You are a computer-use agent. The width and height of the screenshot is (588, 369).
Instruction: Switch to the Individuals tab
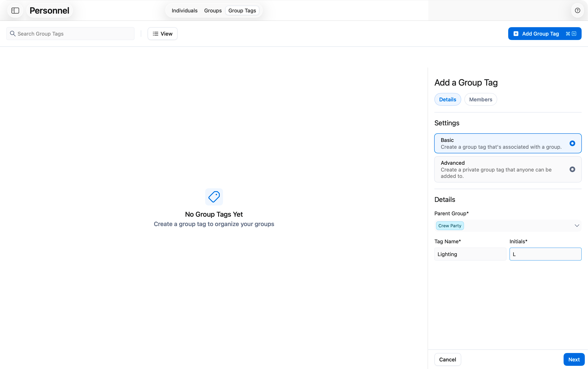pyautogui.click(x=184, y=10)
